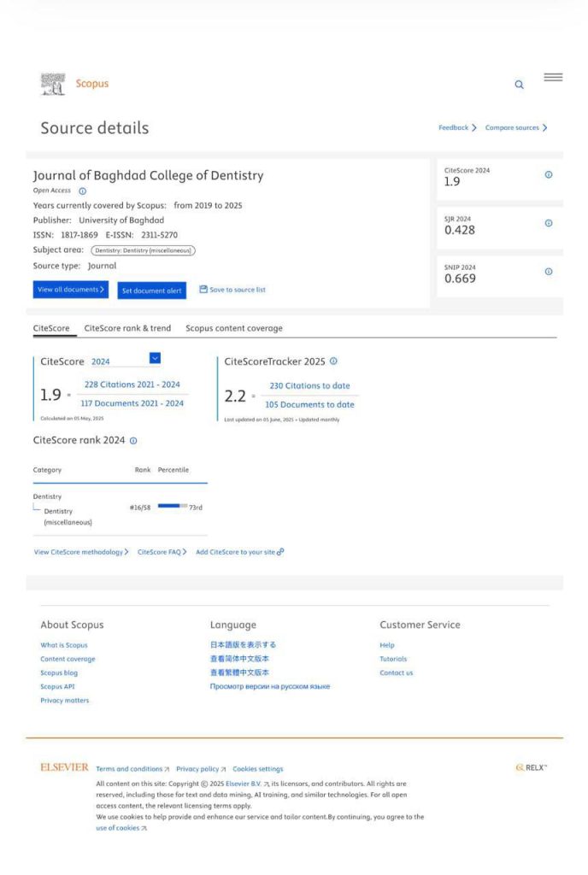Click ISSN value 1817-1869
The height and width of the screenshot is (875, 588).
tap(79, 235)
